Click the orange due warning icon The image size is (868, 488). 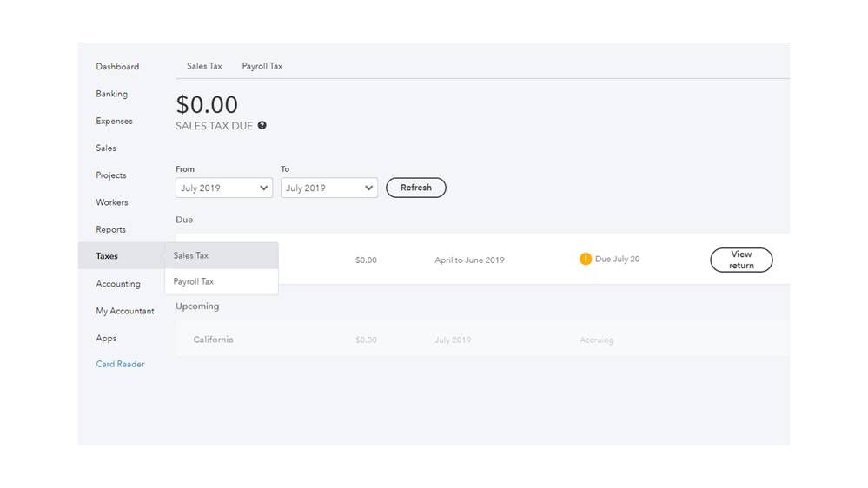586,259
